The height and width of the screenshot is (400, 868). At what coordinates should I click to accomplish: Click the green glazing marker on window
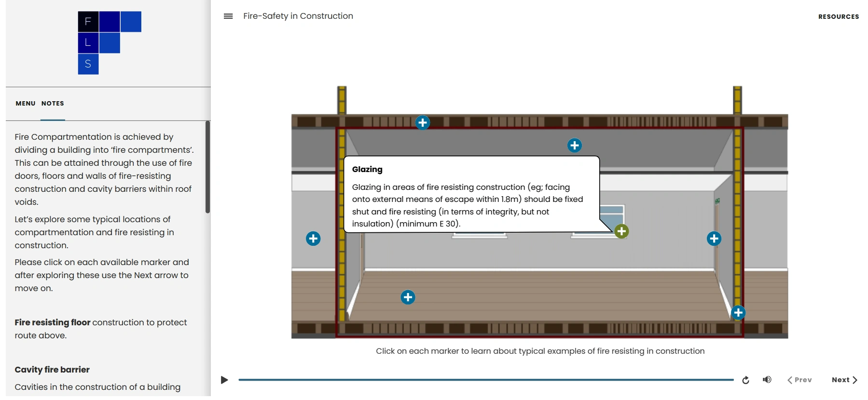pyautogui.click(x=621, y=231)
